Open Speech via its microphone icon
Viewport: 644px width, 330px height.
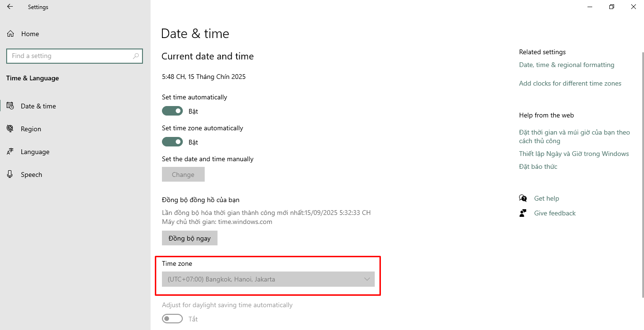pyautogui.click(x=10, y=175)
